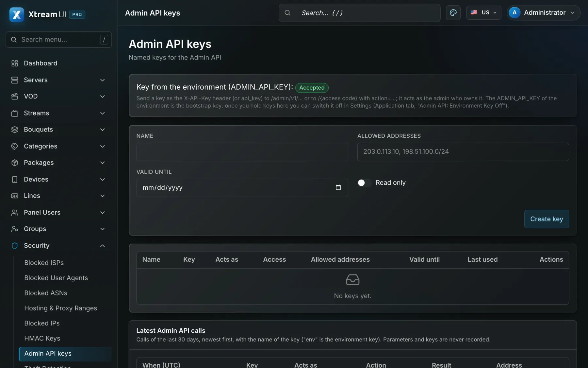Click the Security shield icon
Viewport: 588px width, 368px height.
15,245
